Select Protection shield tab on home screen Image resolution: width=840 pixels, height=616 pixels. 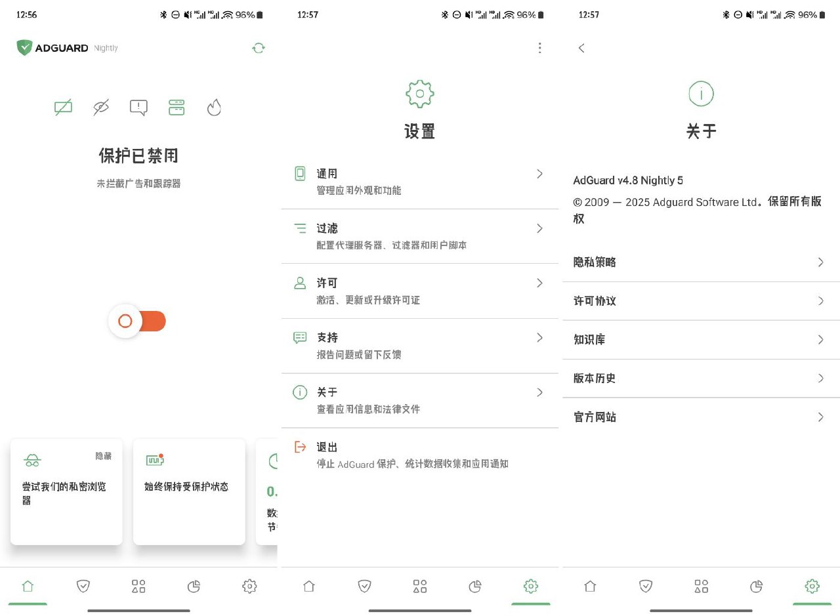(x=83, y=586)
